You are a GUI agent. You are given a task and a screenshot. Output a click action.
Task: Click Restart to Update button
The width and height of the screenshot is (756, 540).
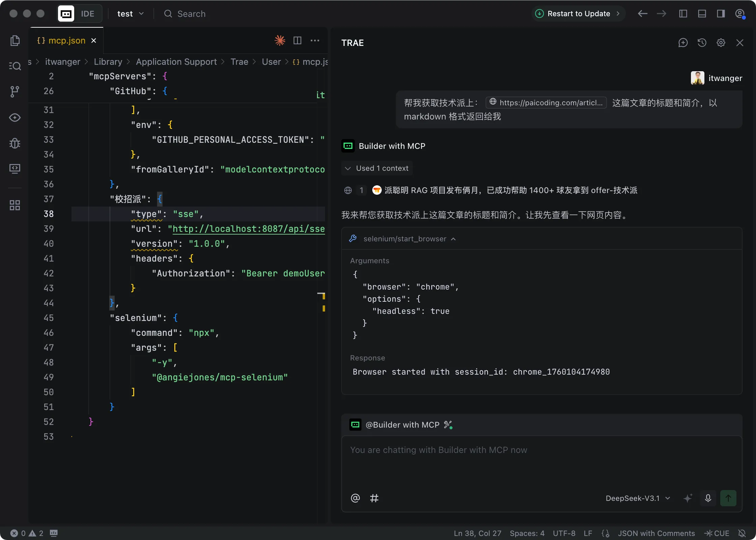pos(578,14)
